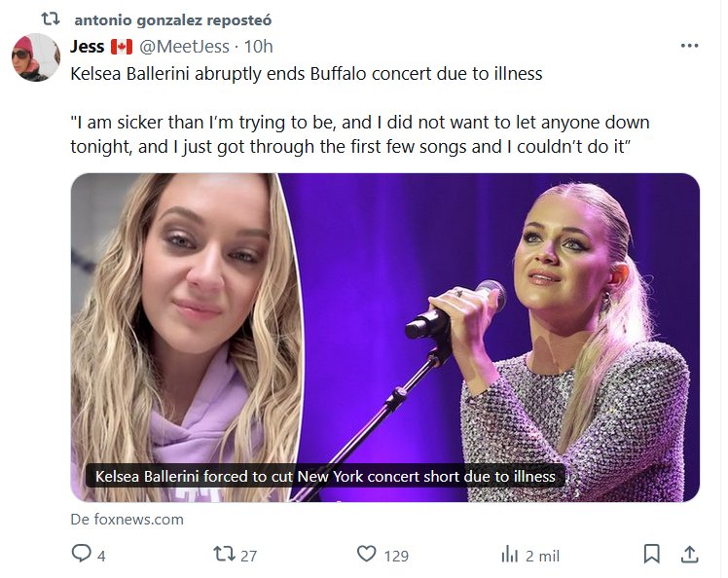This screenshot has width=728, height=578.
Task: Click the share arrow icon
Action: coord(689,555)
